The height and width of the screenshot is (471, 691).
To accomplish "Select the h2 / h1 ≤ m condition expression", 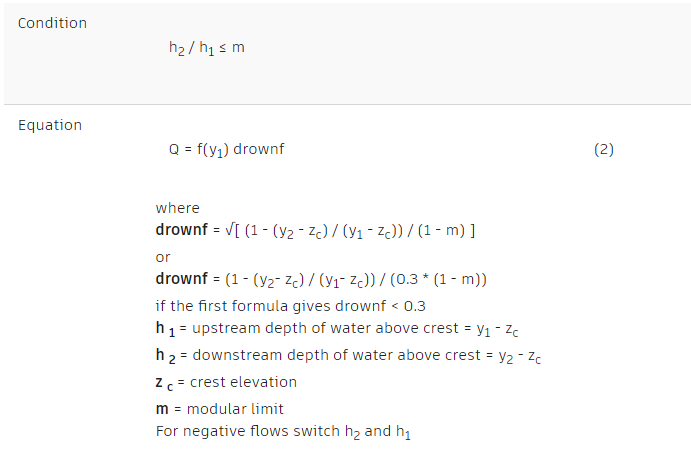I will [x=206, y=48].
